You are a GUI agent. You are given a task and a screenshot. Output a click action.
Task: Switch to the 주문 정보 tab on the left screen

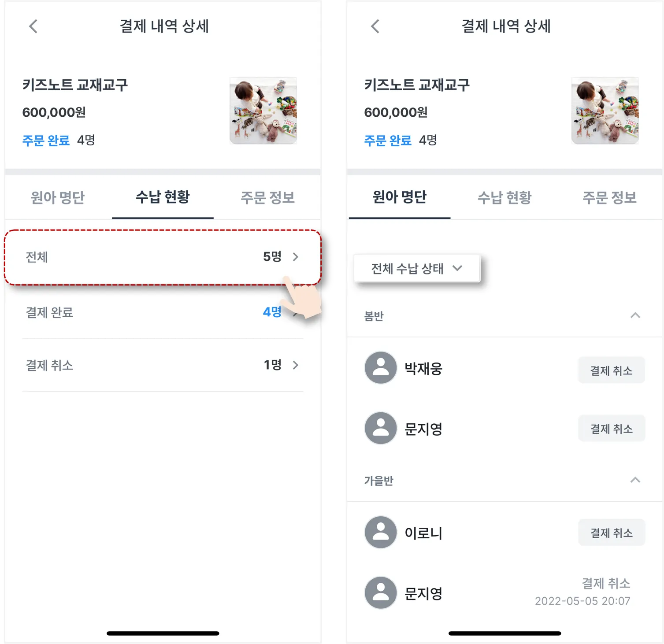click(267, 197)
